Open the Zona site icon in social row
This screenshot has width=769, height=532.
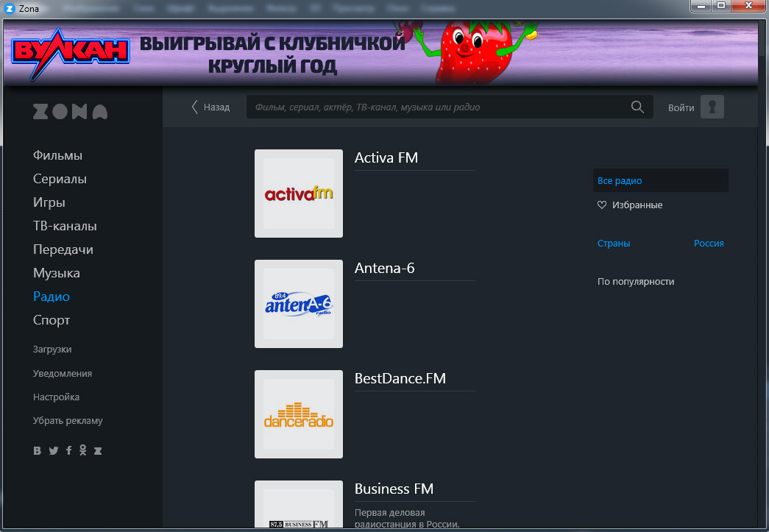coord(98,450)
